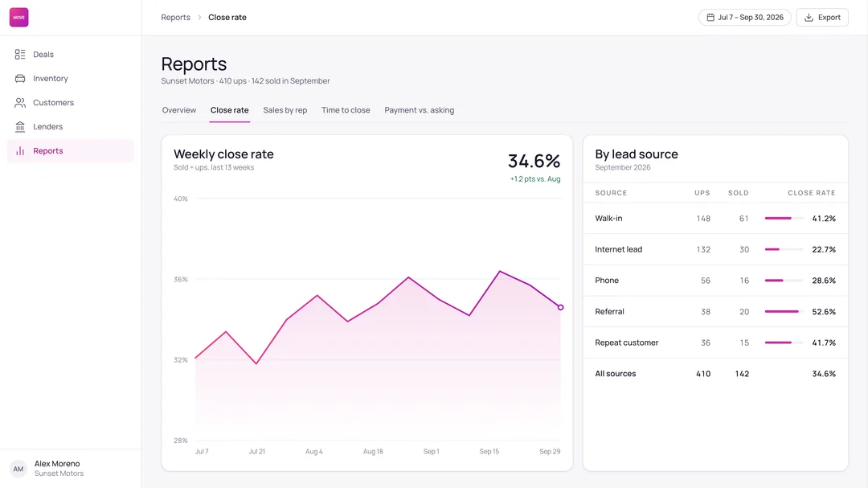Click the Export button label
This screenshot has width=868, height=488.
829,17
